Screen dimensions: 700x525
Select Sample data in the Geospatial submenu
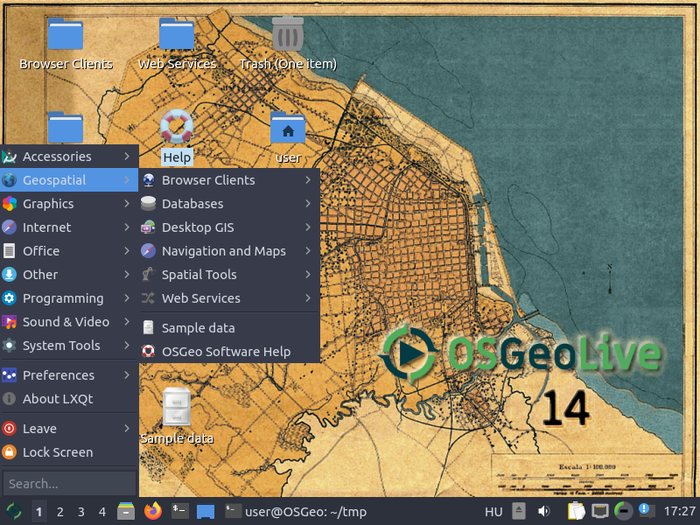[x=198, y=327]
